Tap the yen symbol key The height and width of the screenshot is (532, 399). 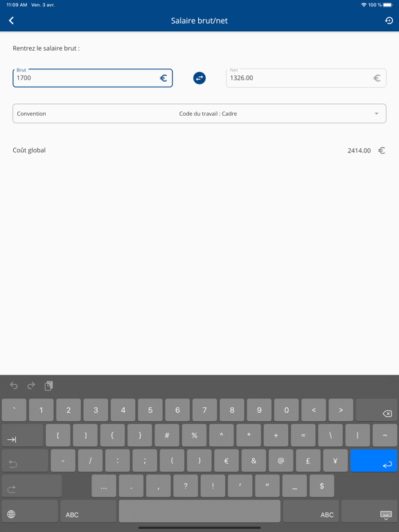tap(335, 461)
